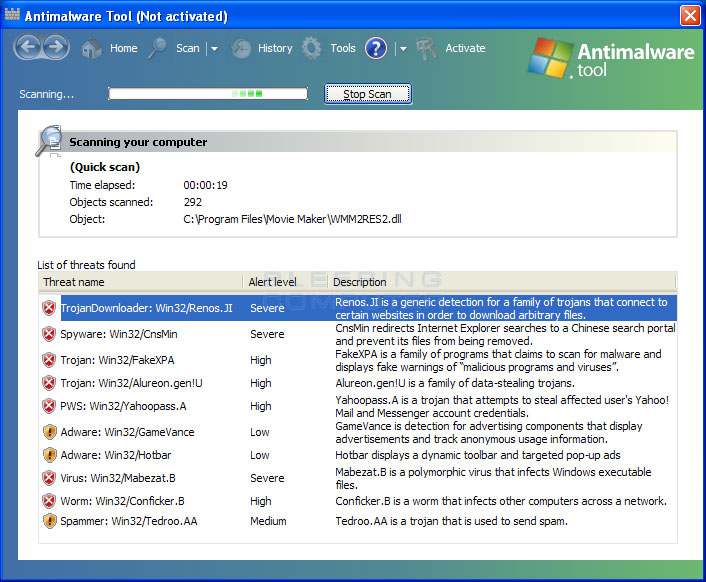706x582 pixels.
Task: Click the Antimalware Tool title bar icon
Action: click(x=12, y=15)
